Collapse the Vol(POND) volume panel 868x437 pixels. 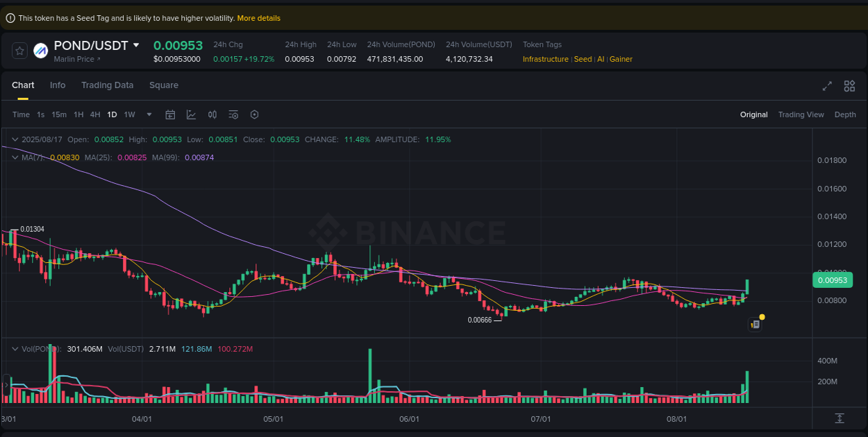[x=14, y=348]
